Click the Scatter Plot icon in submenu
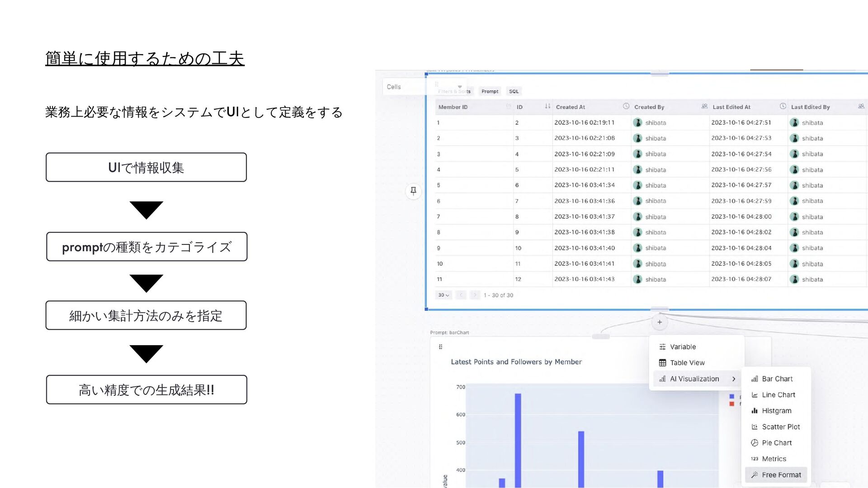The image size is (868, 488). tap(755, 427)
